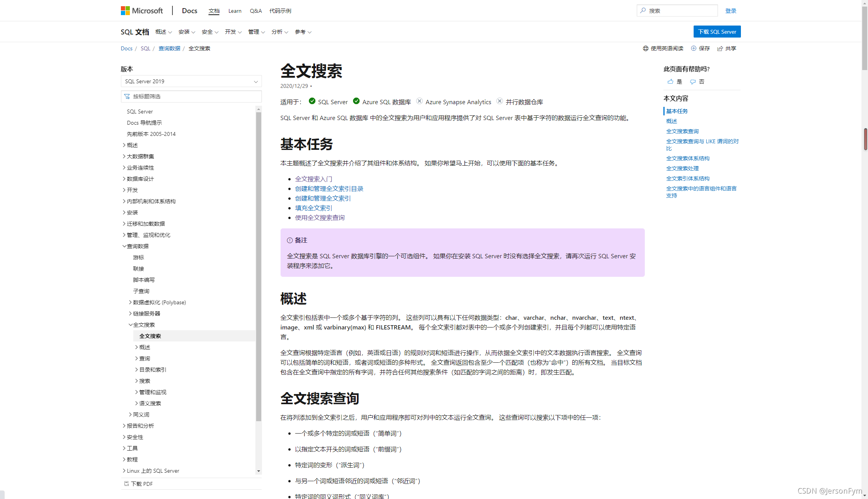Screen dimensions: 868x499
Task: Click the sidebar tree scrollbar thumb
Action: (x=258, y=267)
